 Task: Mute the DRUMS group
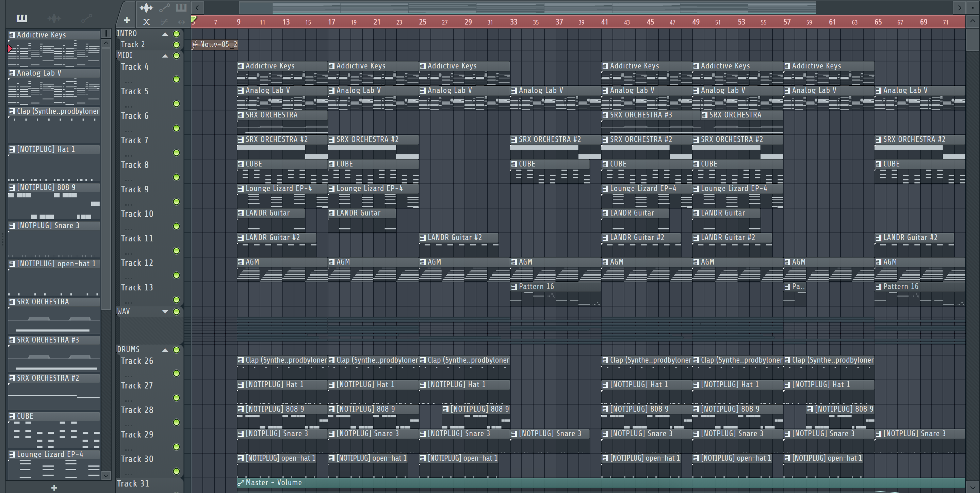coord(177,349)
